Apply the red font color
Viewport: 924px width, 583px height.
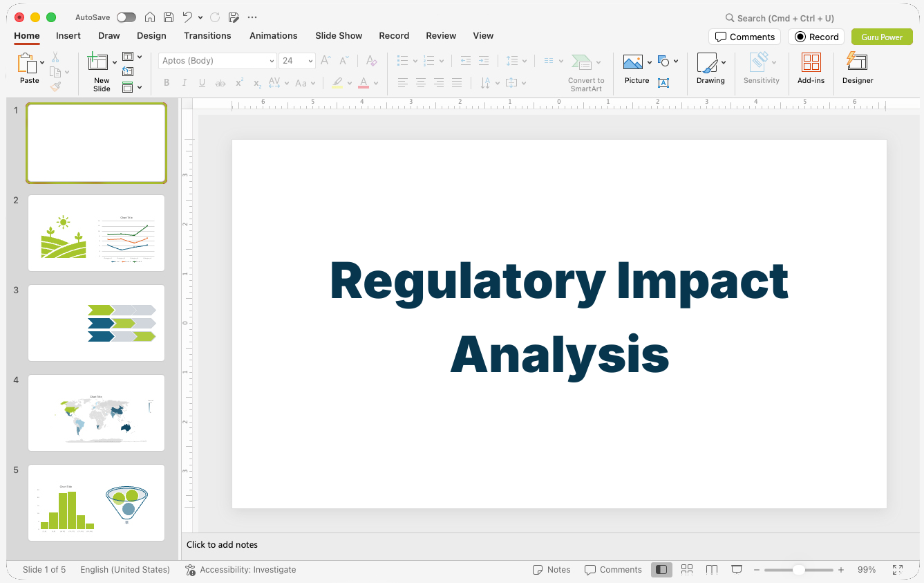[364, 83]
